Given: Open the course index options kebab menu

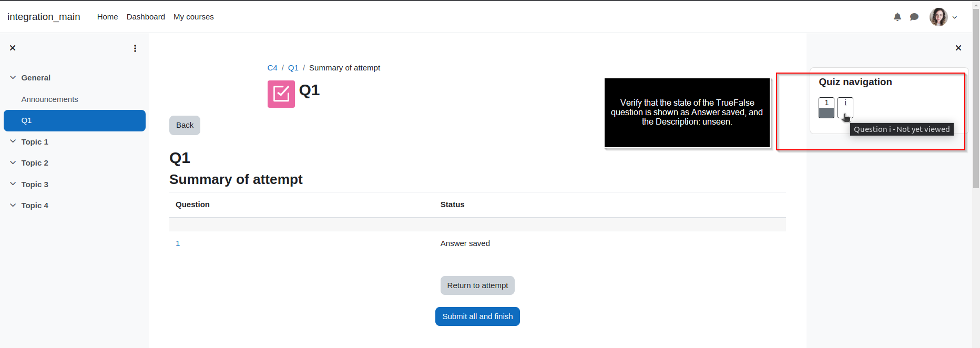Looking at the screenshot, I should [x=135, y=48].
